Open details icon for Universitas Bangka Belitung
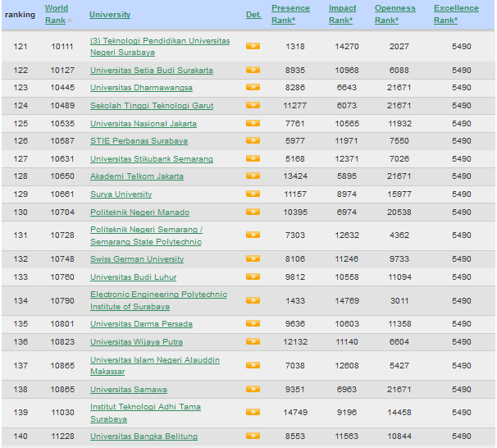Screen dimensions: 497x448 (x=253, y=436)
